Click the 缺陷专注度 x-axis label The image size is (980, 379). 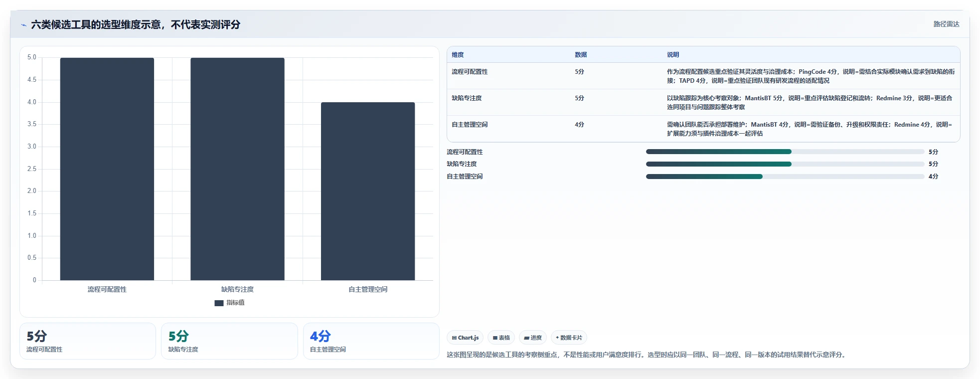(x=237, y=289)
